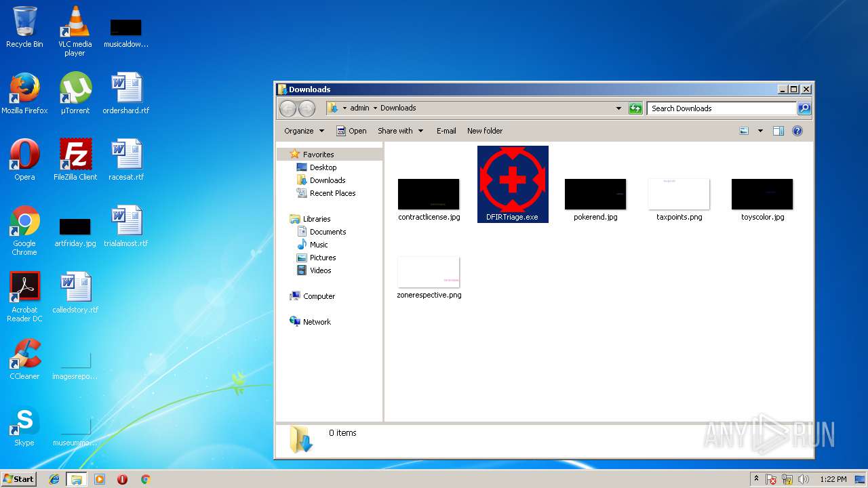Open the view options dropdown arrow
Viewport: 868px width, 488px height.
coord(760,131)
